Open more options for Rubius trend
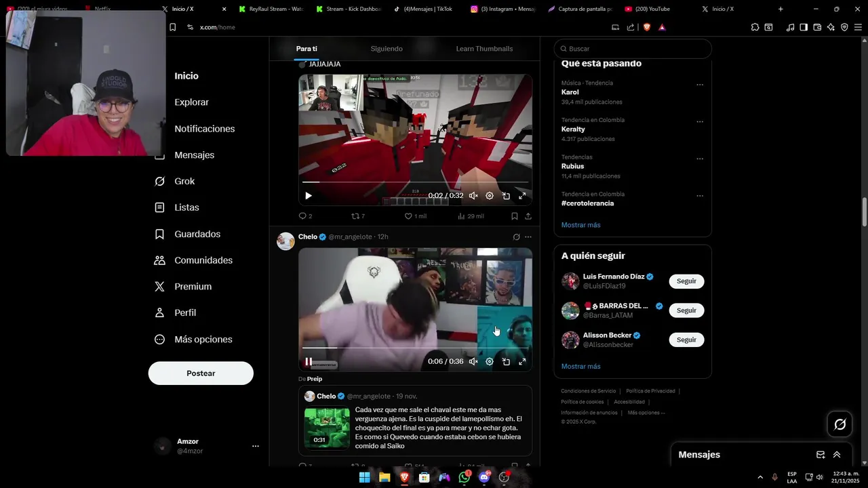 pyautogui.click(x=700, y=159)
